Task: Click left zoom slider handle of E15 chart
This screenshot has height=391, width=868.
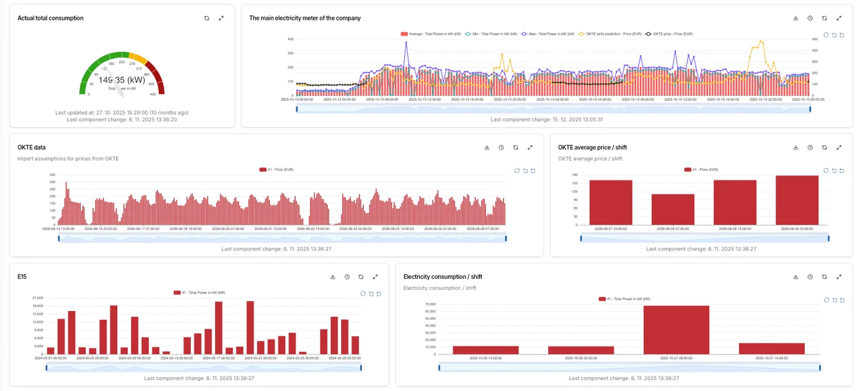Action: coord(46,367)
